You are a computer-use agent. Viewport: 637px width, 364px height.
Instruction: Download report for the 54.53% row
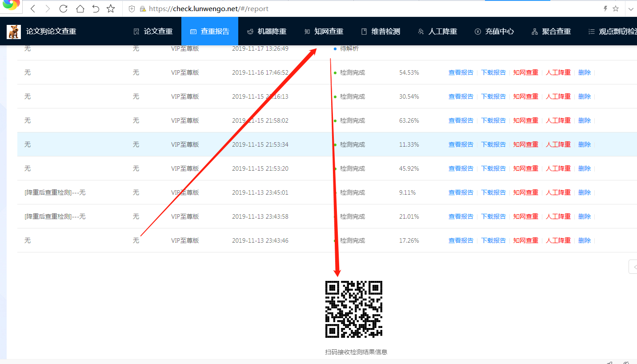tap(493, 72)
